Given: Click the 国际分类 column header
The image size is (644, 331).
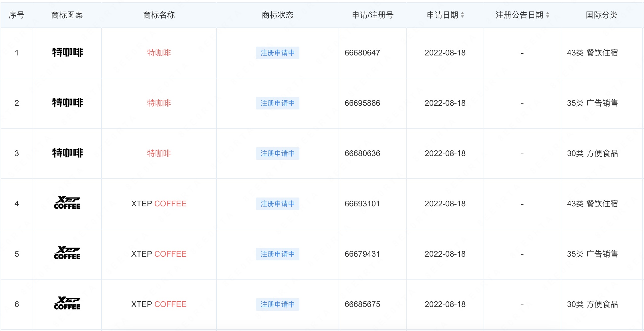Looking at the screenshot, I should tap(601, 15).
